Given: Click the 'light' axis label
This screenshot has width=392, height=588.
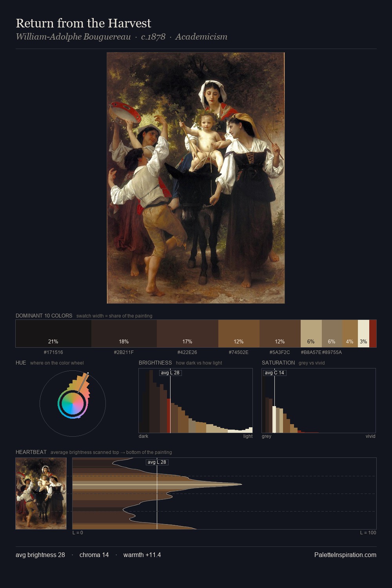Looking at the screenshot, I should coord(248,436).
